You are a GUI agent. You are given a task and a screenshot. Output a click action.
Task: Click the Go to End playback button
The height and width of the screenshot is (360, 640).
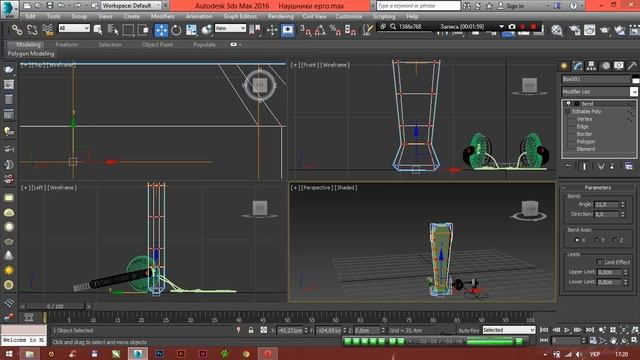coord(590,330)
